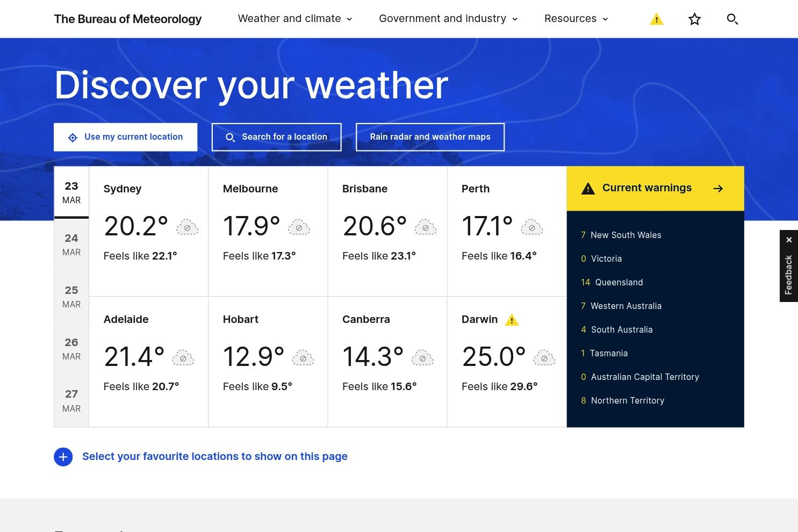798x532 pixels.
Task: Open favourites star icon in header
Action: coord(695,19)
